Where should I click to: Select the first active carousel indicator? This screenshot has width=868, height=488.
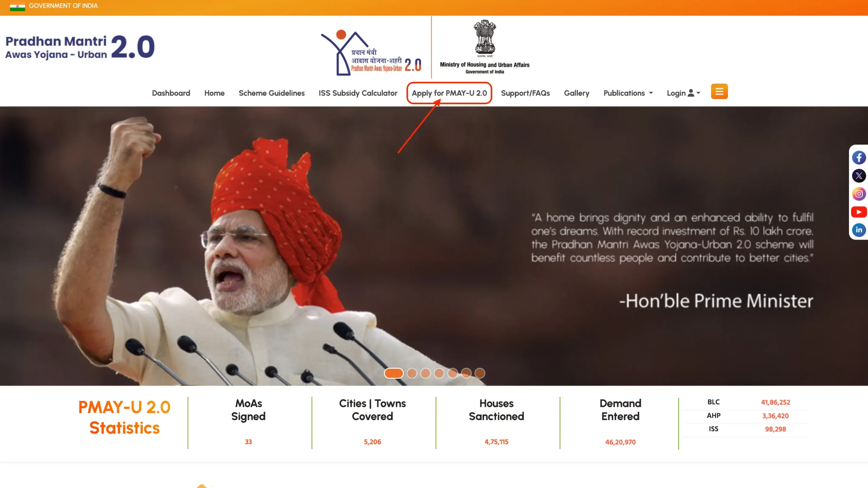point(393,373)
